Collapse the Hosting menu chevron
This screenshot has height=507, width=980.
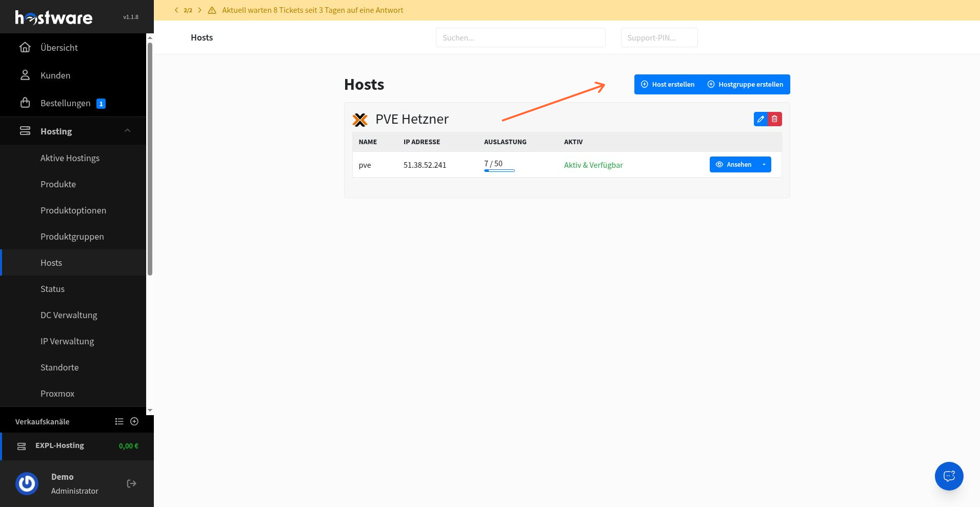click(x=127, y=131)
